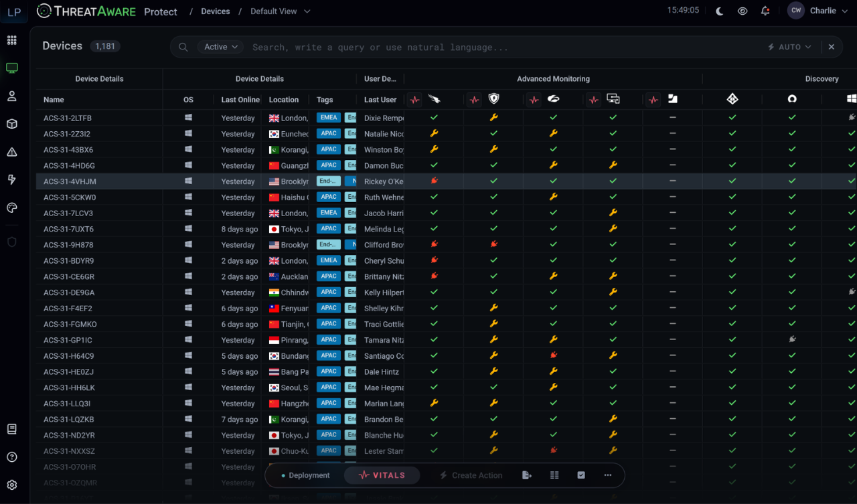This screenshot has width=857, height=504.
Task: Toggle the checkbox icon in the bottom toolbar
Action: coord(581,475)
